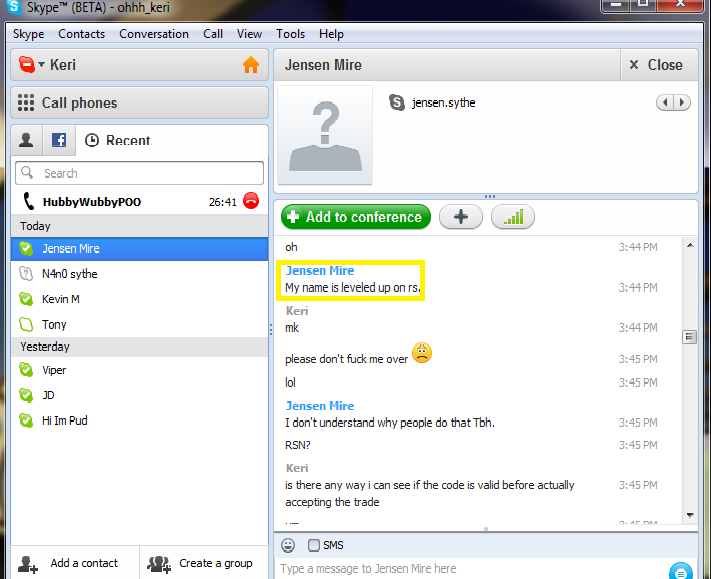Click the blue send message button
Image resolution: width=711 pixels, height=579 pixels.
[x=681, y=571]
